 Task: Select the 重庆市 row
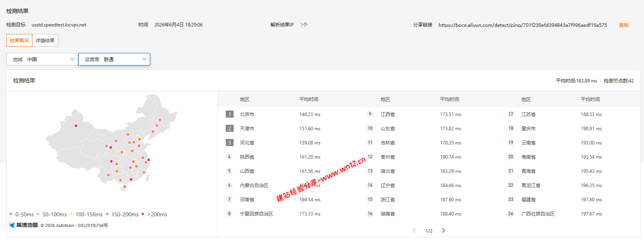570,128
